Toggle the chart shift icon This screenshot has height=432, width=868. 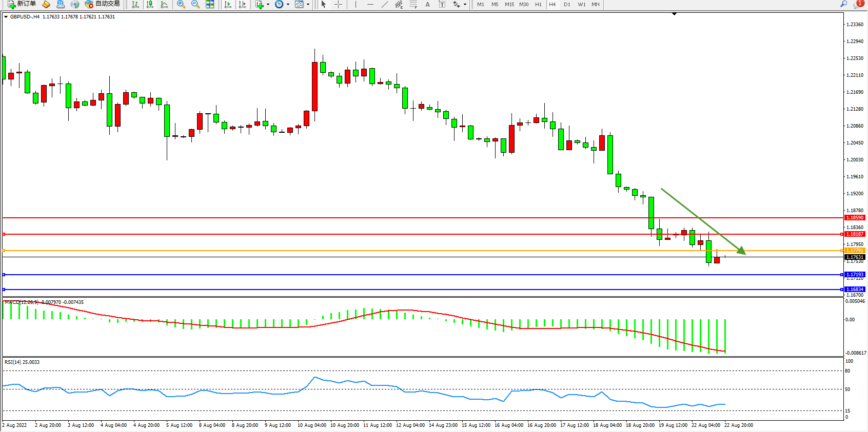242,4
